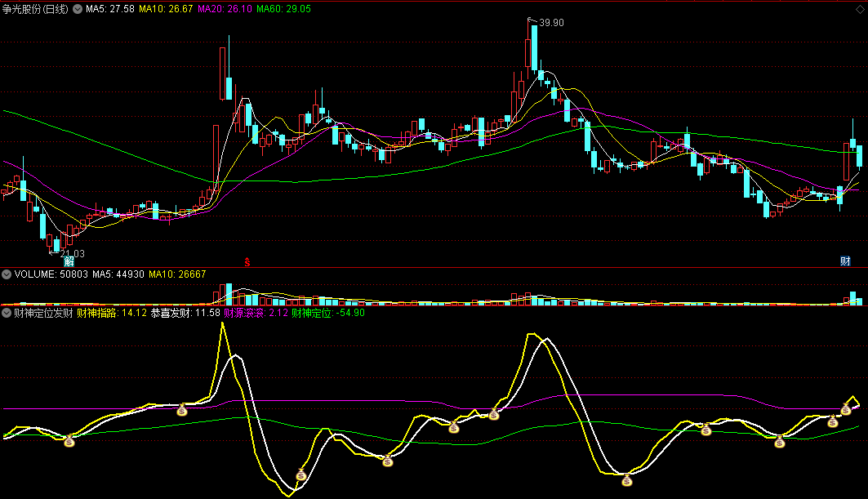
Task: Select the 财源滚滚: 2.12 value
Action: click(256, 313)
